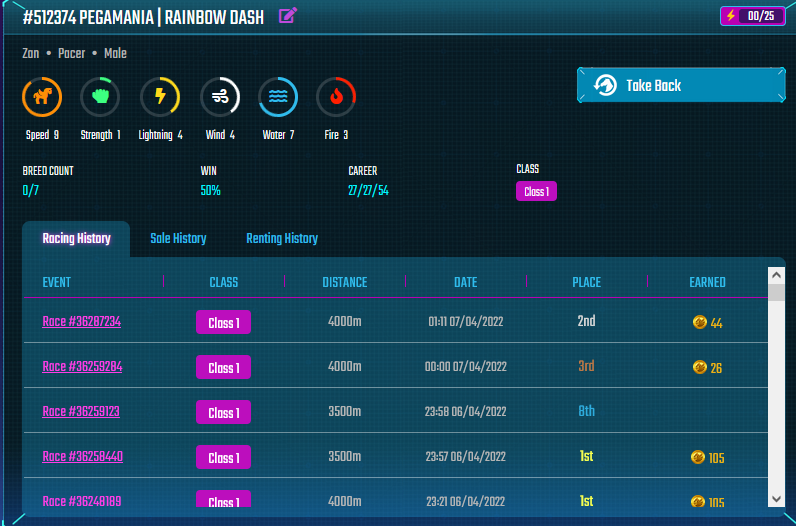Click the edit name pencil icon
Screen dimensions: 796x526
(288, 16)
